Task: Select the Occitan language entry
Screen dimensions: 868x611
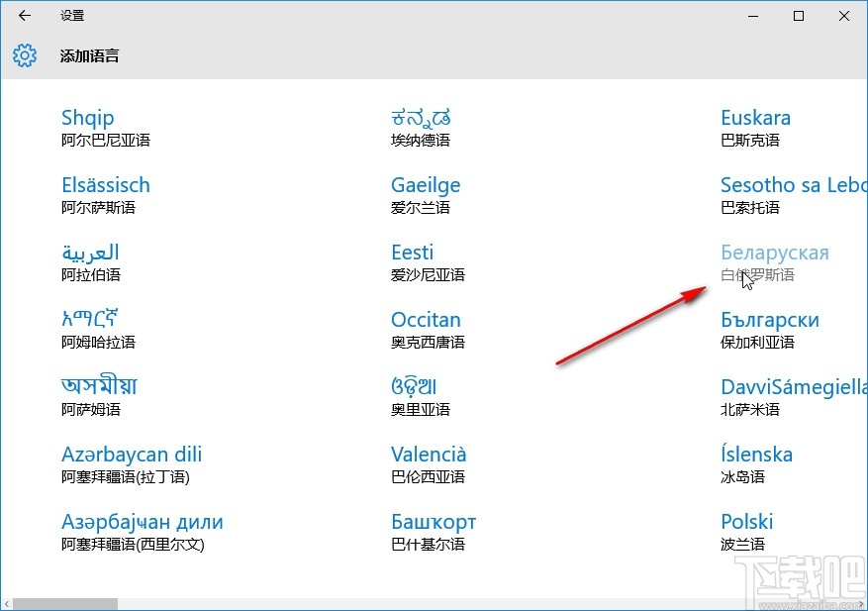Action: (x=426, y=319)
